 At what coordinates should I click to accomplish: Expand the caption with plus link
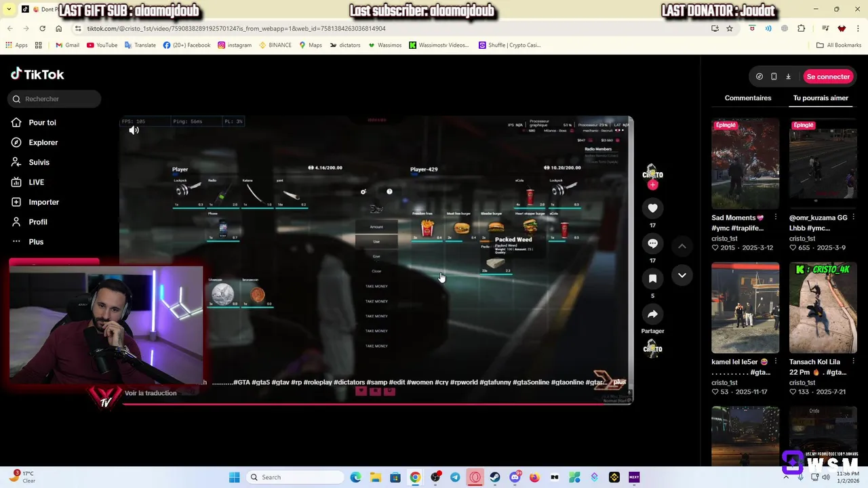click(x=620, y=382)
